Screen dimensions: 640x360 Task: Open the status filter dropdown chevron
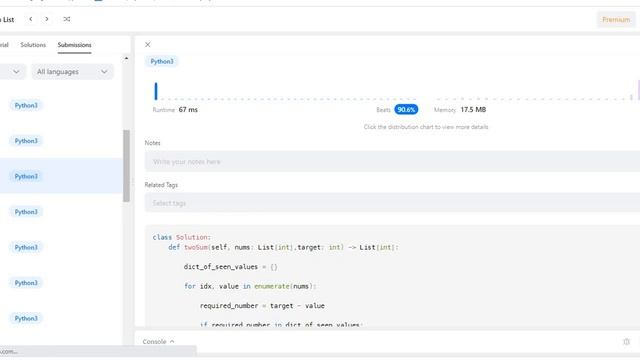(x=16, y=72)
